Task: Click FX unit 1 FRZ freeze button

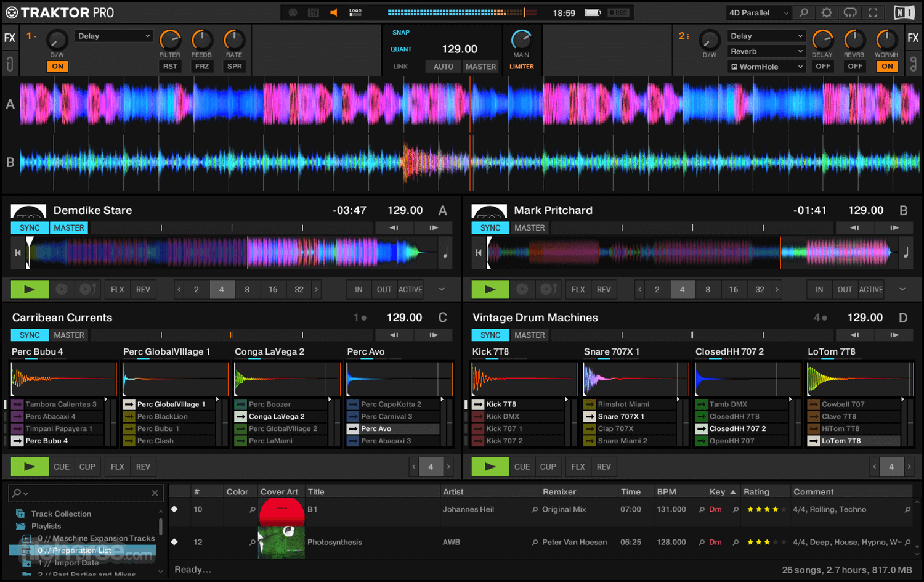Action: pyautogui.click(x=202, y=67)
